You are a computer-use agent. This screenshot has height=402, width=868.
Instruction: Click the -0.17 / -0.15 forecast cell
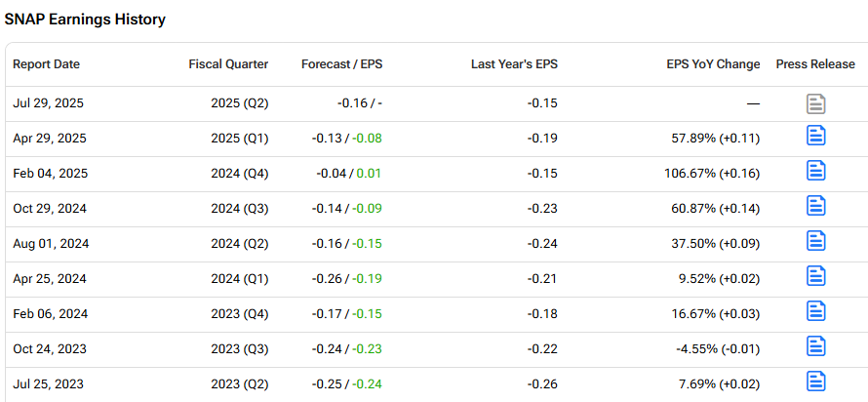click(347, 314)
